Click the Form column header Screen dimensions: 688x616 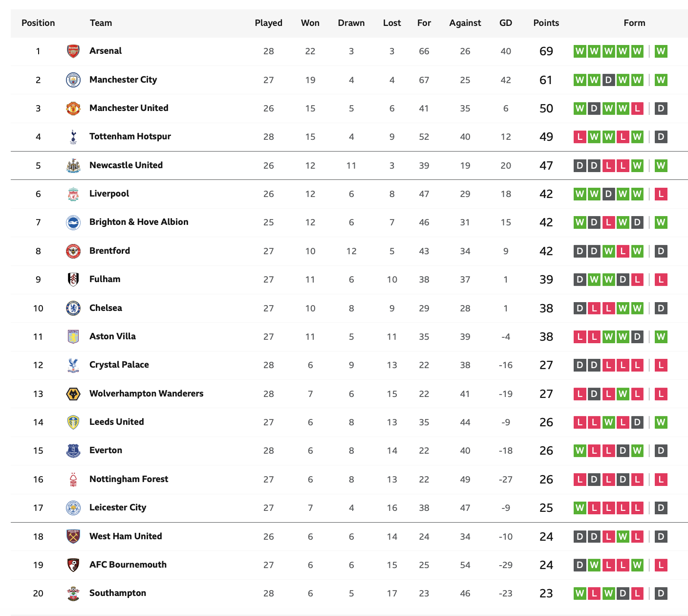coord(635,23)
